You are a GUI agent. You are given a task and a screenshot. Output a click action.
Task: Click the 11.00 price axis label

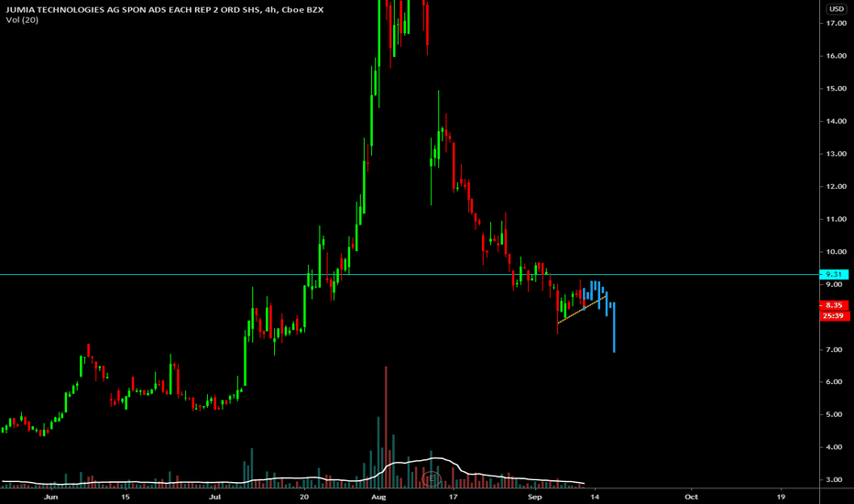(x=836, y=219)
